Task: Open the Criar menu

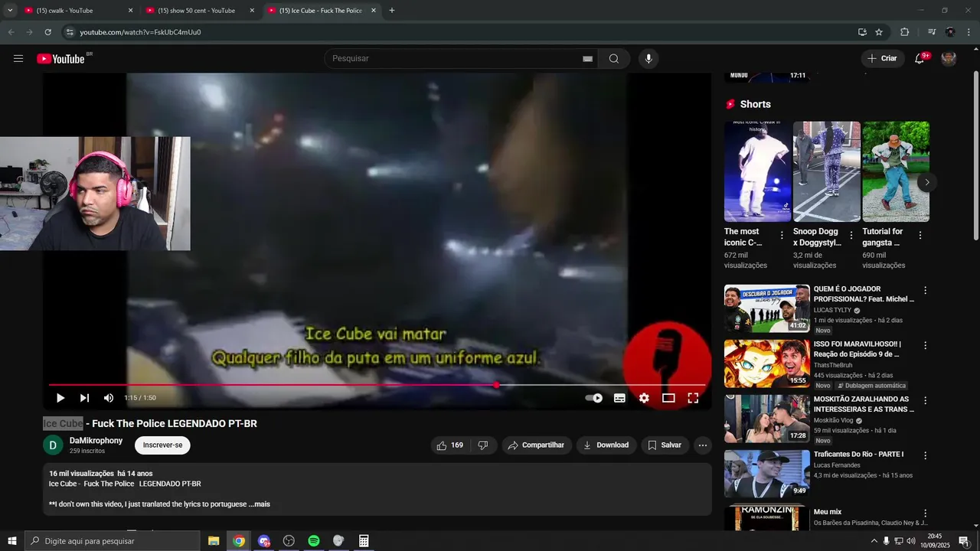Action: [882, 58]
